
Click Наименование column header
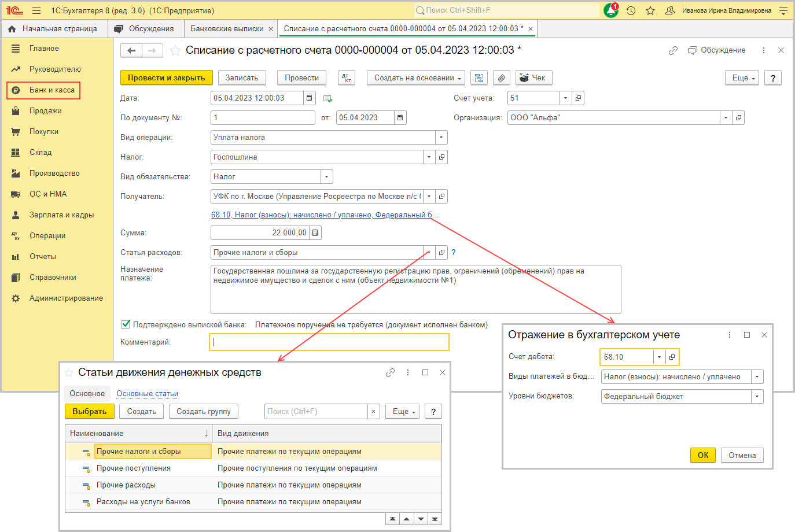pyautogui.click(x=139, y=434)
